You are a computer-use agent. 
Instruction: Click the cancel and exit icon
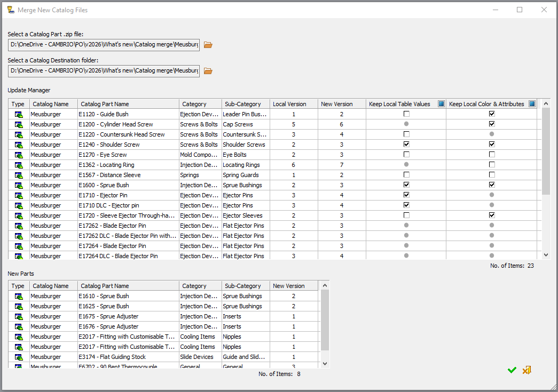527,370
